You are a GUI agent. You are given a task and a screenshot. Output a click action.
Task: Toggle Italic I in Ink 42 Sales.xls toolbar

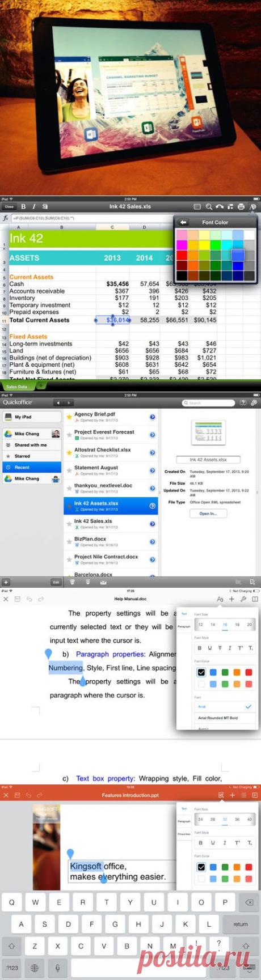point(34,207)
